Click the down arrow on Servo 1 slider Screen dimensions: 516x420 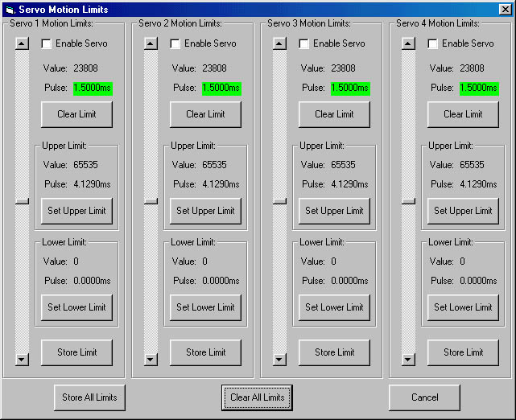22,360
